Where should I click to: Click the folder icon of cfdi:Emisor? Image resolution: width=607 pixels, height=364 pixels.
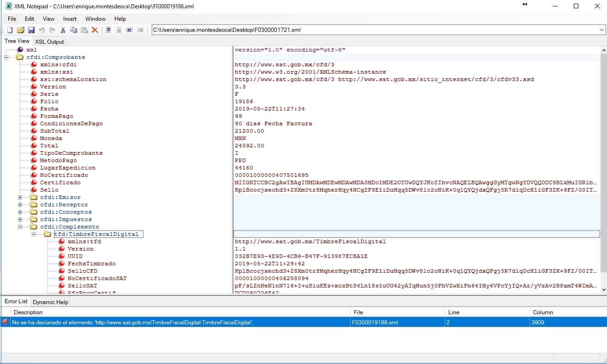click(34, 197)
